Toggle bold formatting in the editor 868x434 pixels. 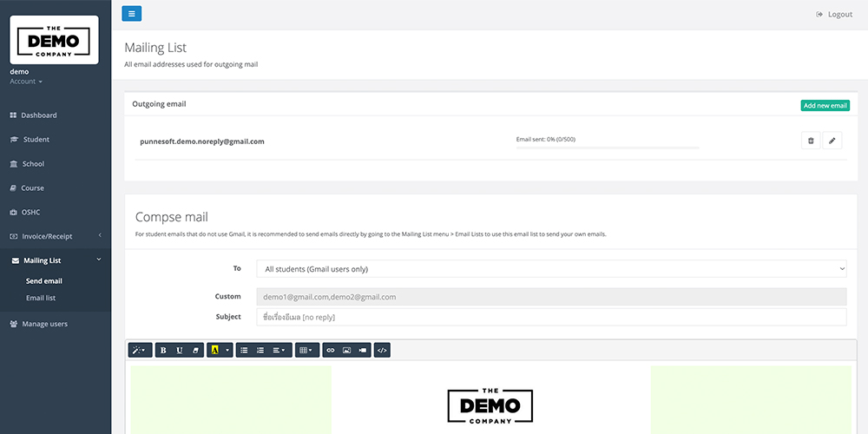[x=163, y=350]
